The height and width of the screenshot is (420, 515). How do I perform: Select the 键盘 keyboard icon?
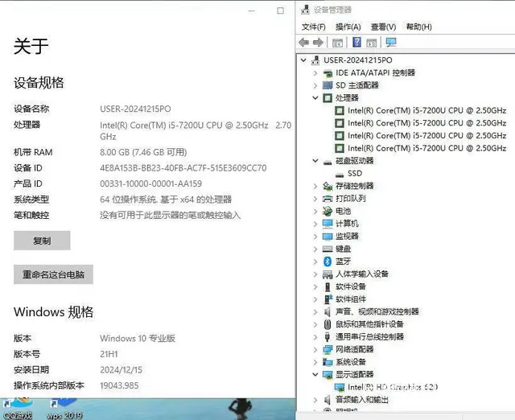[328, 249]
